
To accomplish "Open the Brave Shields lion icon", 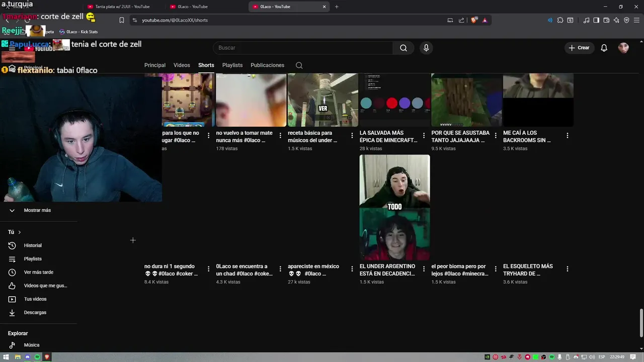I will coord(473,20).
